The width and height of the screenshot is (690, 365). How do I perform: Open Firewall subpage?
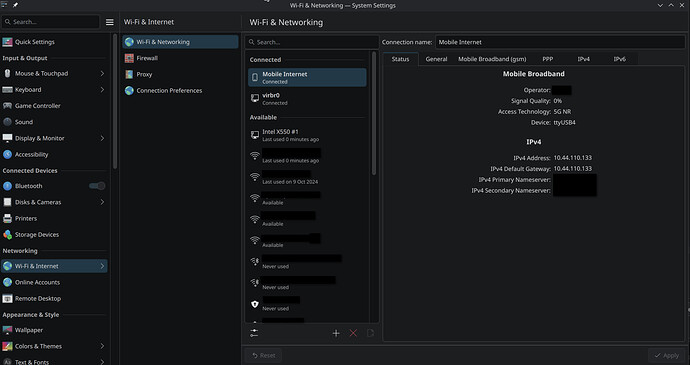click(180, 58)
